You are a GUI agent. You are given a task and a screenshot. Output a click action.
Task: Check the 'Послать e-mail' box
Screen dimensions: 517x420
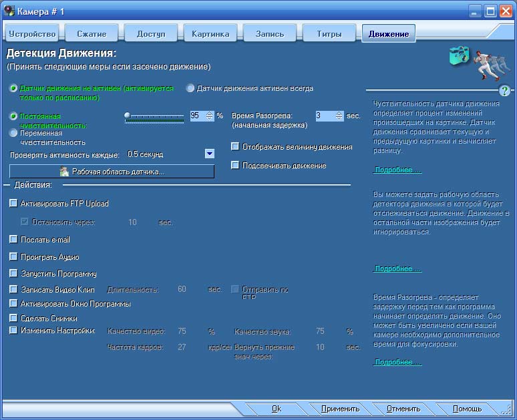(x=13, y=239)
